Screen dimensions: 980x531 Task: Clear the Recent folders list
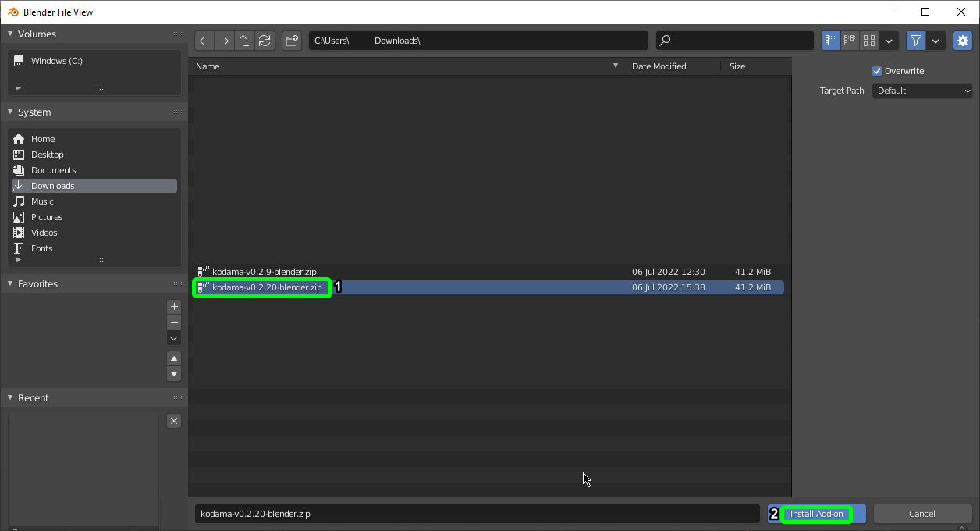tap(174, 421)
